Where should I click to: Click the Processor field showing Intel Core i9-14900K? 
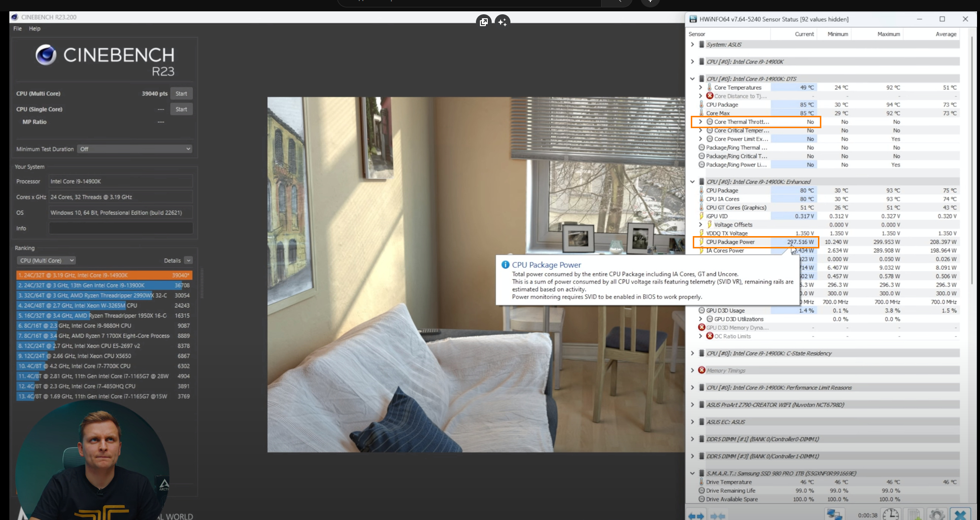[x=121, y=181]
